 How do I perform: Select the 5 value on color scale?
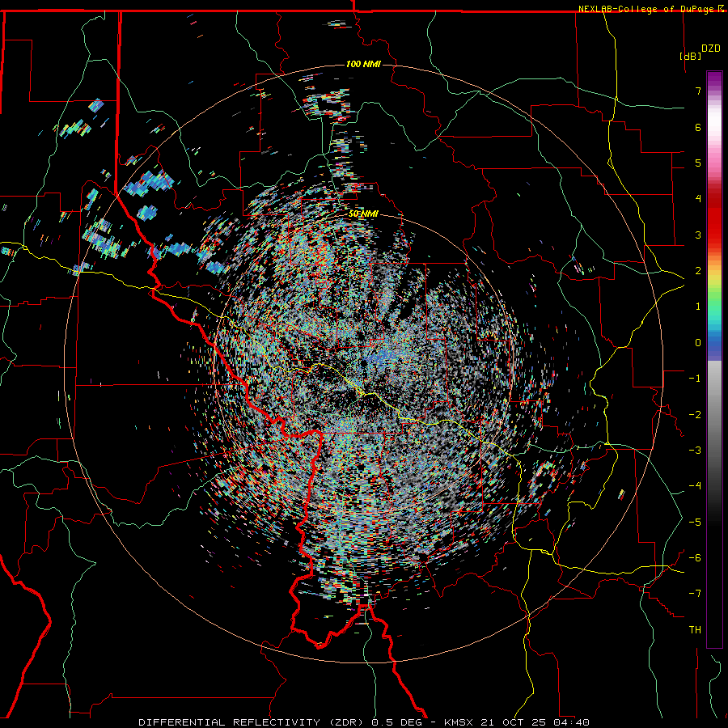pyautogui.click(x=698, y=163)
